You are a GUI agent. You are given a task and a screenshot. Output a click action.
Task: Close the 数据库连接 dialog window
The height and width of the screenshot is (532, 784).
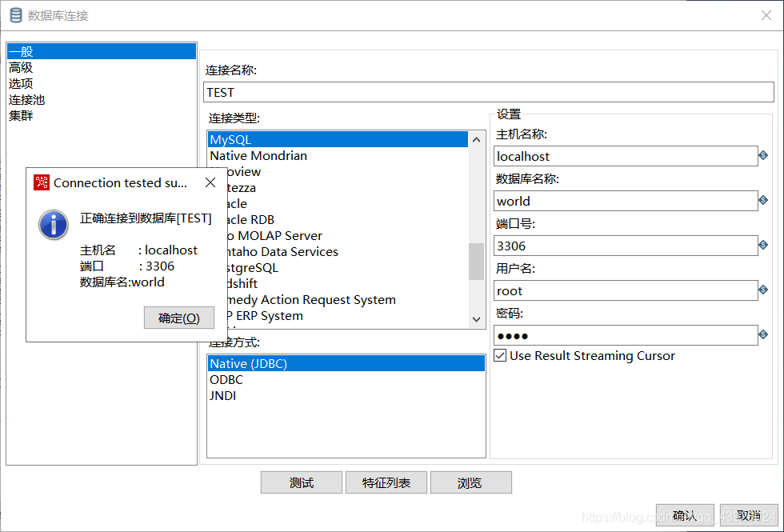coord(766,15)
